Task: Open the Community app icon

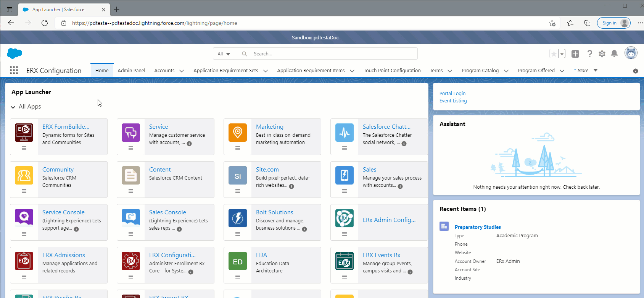Action: pos(24,175)
